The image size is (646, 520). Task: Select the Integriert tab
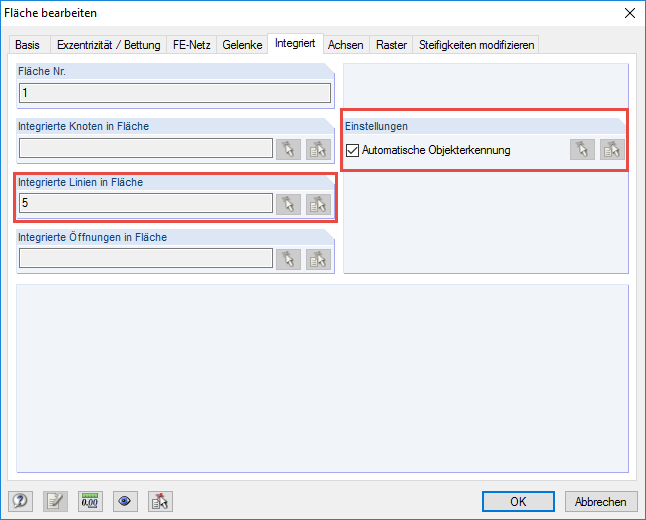tap(295, 43)
